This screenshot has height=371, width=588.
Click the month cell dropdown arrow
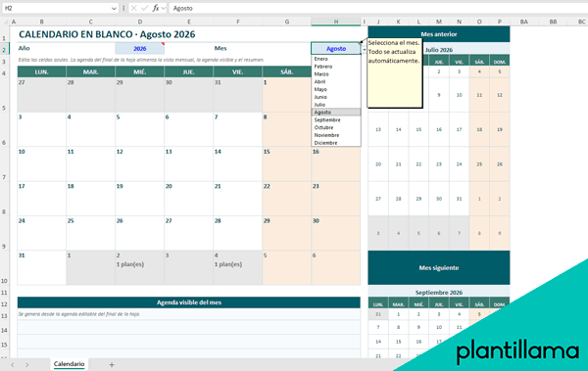[365, 49]
